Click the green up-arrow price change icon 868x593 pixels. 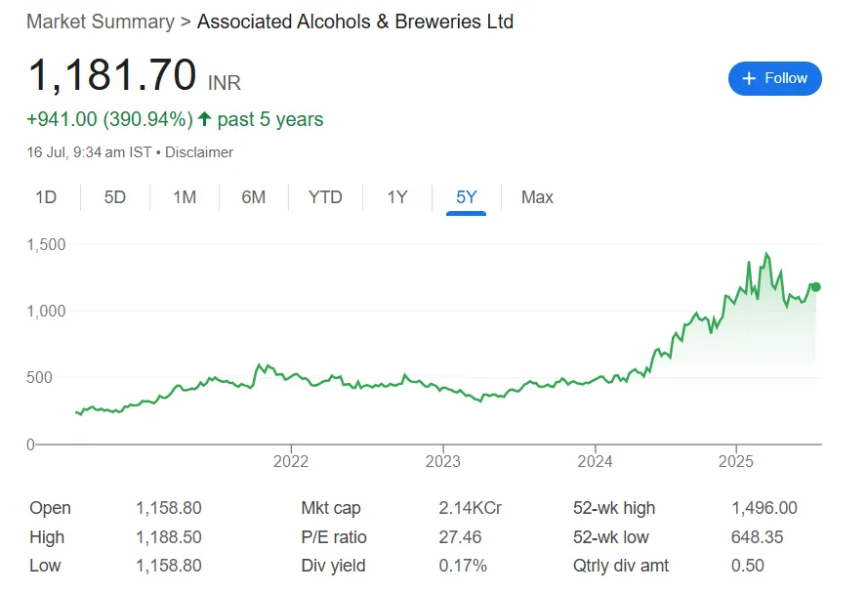pos(204,118)
